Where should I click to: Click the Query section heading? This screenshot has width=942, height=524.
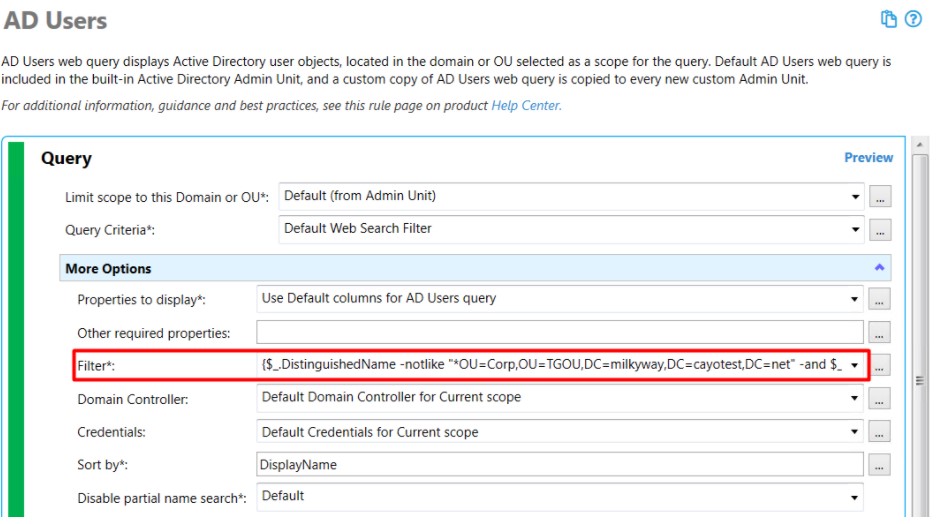click(x=66, y=159)
